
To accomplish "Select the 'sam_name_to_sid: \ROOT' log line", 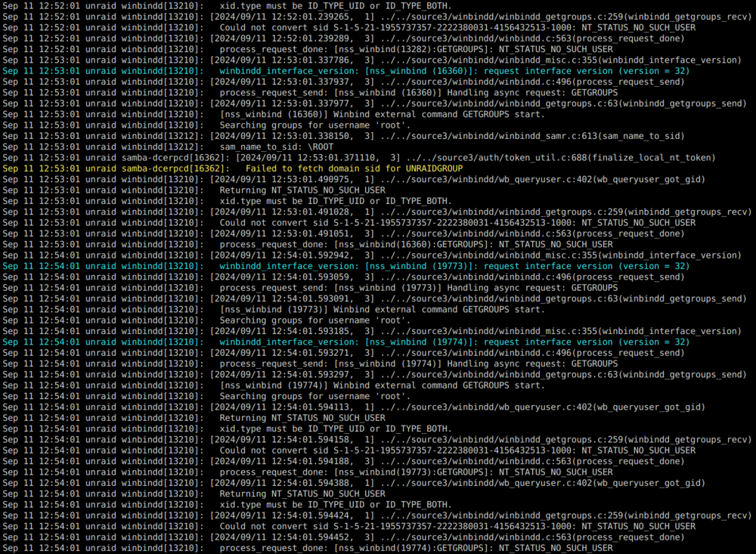I will [168, 147].
